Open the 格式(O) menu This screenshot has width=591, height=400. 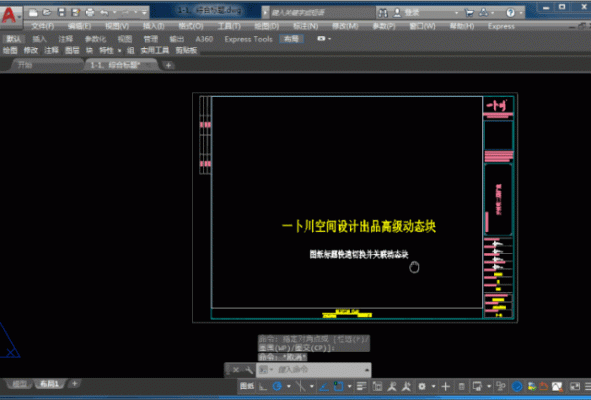pos(191,26)
